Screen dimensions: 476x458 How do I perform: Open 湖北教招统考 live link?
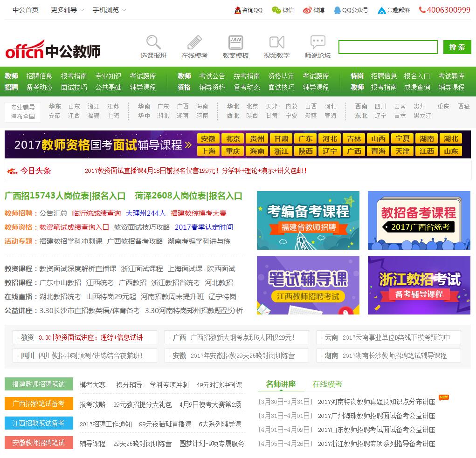60,297
